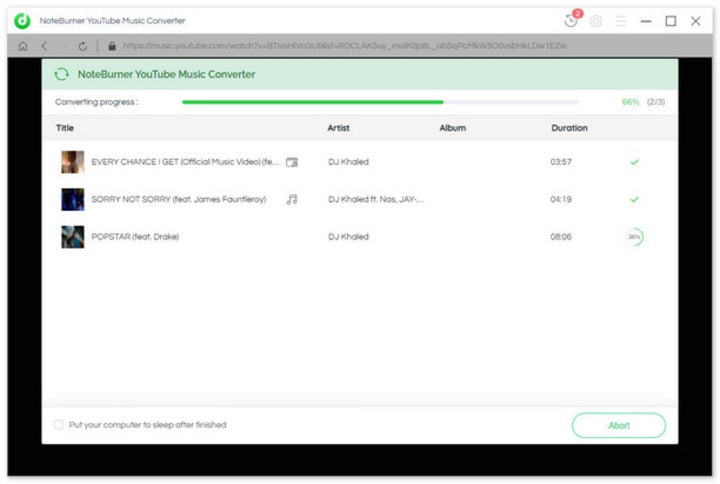Click completed checkmark for EVERY CHANCE I GET
720x484 pixels.
pyautogui.click(x=635, y=162)
